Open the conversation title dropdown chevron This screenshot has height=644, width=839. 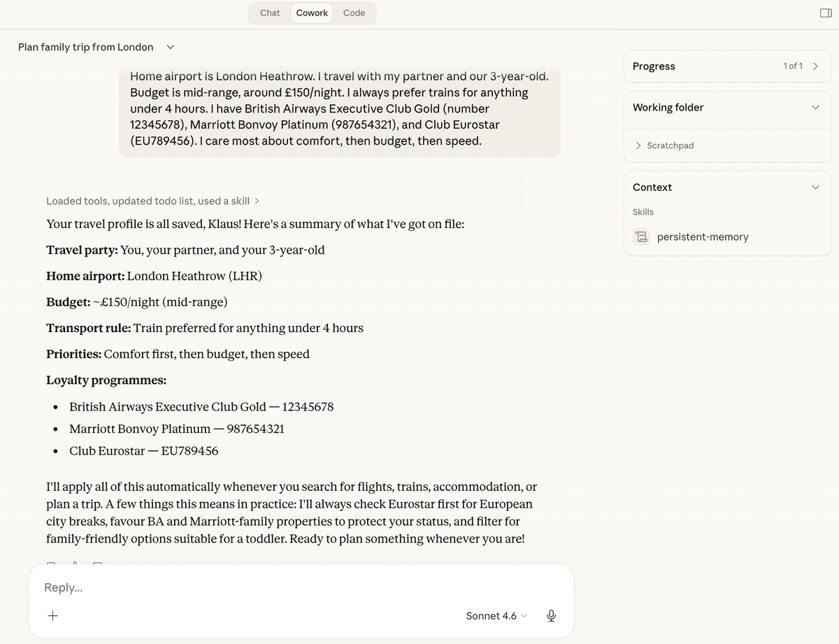pyautogui.click(x=171, y=47)
